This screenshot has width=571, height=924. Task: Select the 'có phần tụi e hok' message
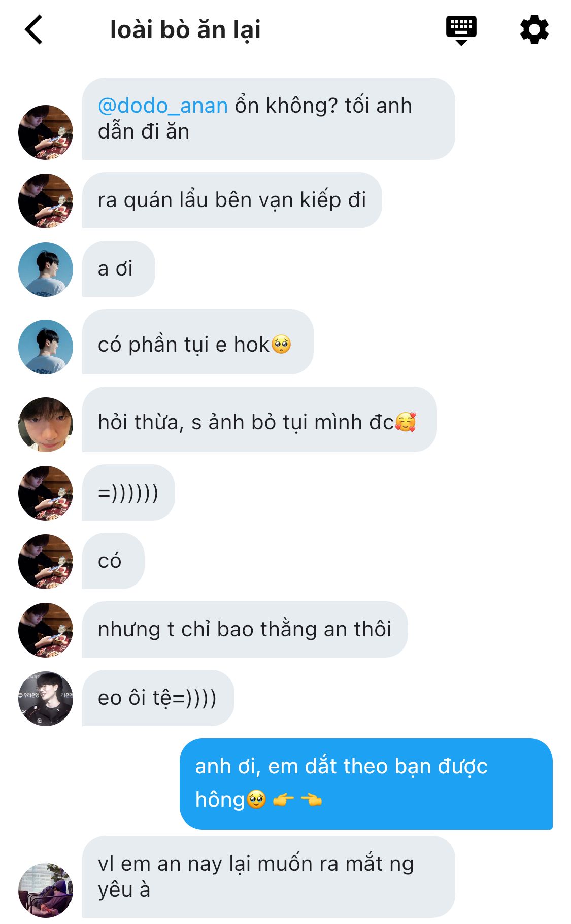tap(197, 342)
